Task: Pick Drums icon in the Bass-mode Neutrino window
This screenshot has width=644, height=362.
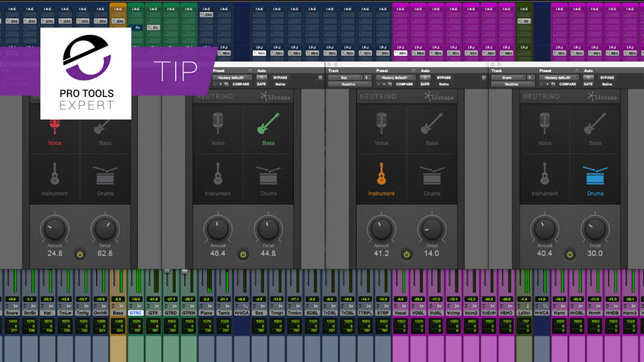Action: coord(268,175)
